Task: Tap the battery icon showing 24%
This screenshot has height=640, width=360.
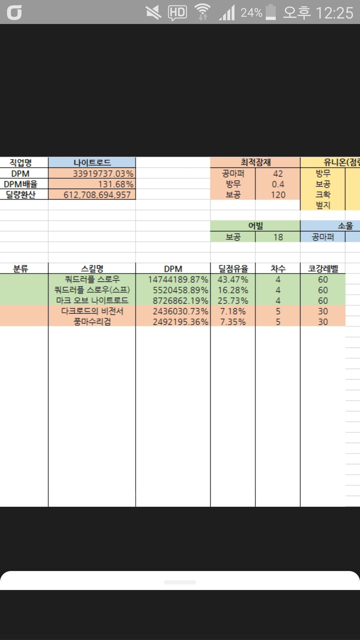Action: (270, 13)
